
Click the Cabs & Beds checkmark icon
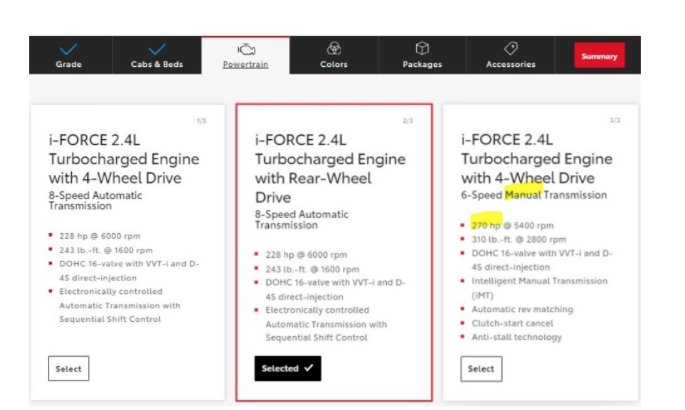156,48
